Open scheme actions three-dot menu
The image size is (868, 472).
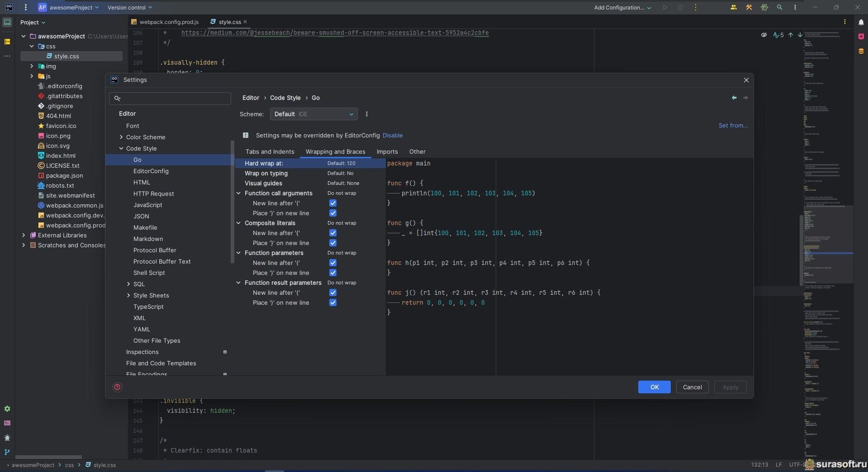pyautogui.click(x=367, y=114)
